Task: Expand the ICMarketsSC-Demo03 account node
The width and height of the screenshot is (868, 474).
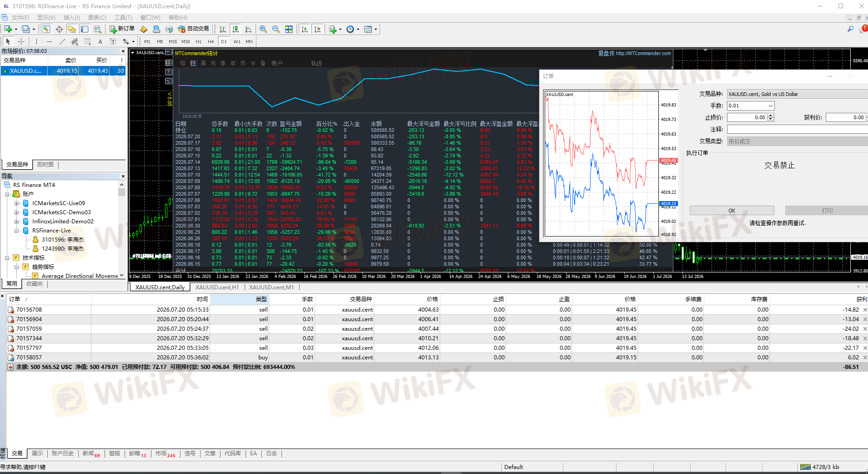Action: coord(17,212)
